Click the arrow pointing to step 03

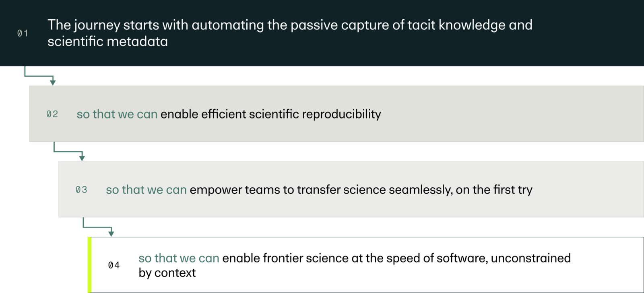click(x=68, y=152)
